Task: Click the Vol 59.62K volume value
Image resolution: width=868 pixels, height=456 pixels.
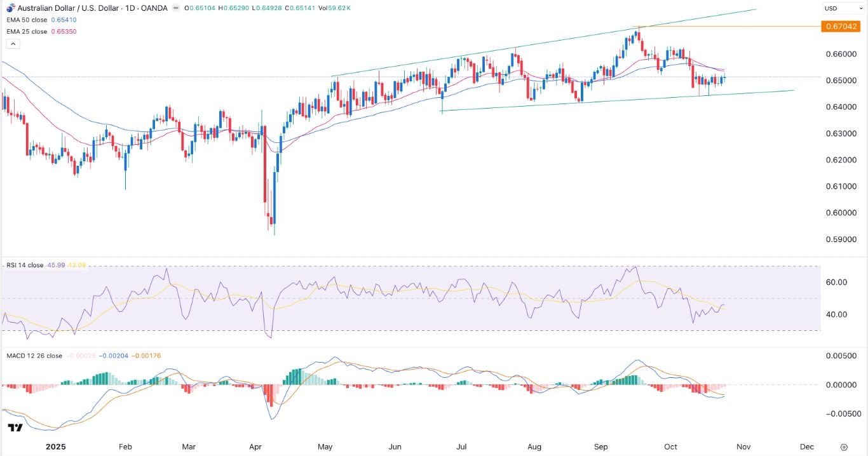Action: (x=335, y=8)
